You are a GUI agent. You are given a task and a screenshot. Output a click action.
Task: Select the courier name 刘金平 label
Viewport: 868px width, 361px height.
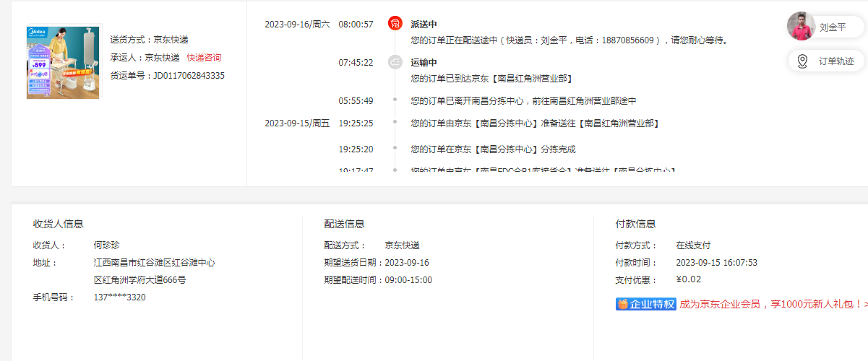click(832, 27)
